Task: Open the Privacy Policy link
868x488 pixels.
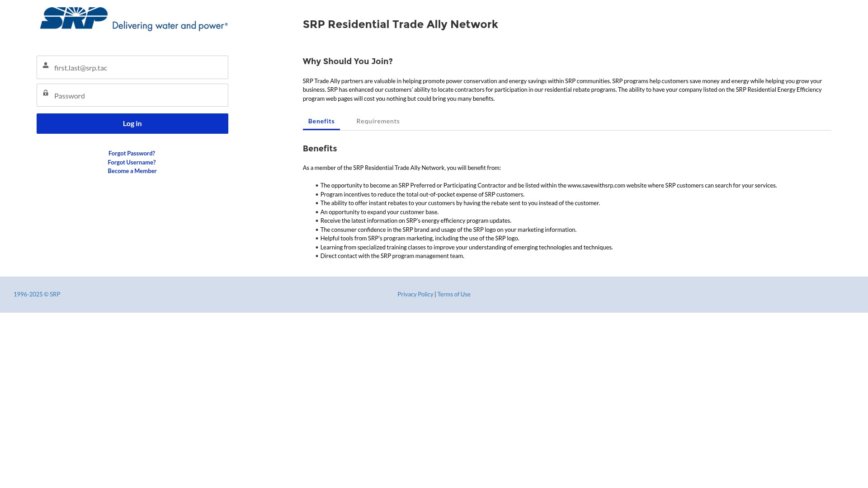Action: pos(415,294)
